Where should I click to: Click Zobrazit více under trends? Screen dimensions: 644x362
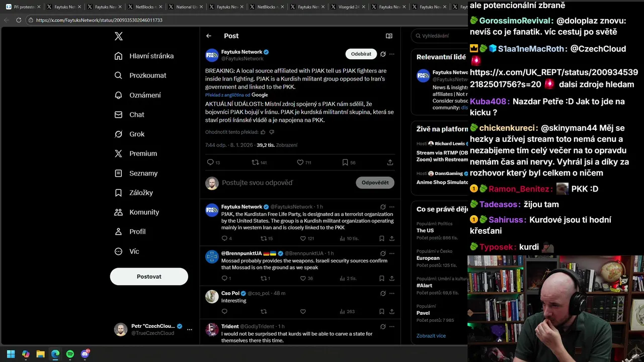[x=431, y=335]
